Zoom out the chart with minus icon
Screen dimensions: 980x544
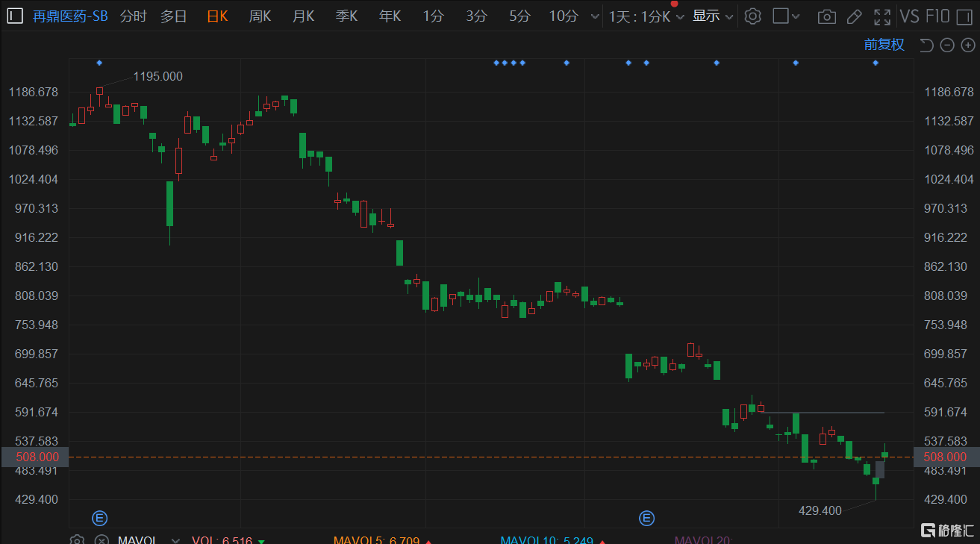click(947, 46)
